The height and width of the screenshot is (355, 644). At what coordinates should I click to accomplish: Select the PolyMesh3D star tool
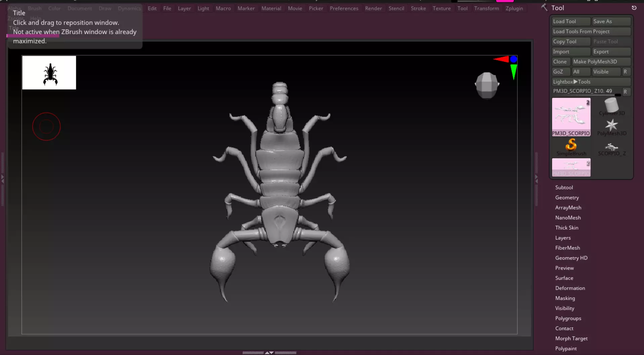[611, 127]
